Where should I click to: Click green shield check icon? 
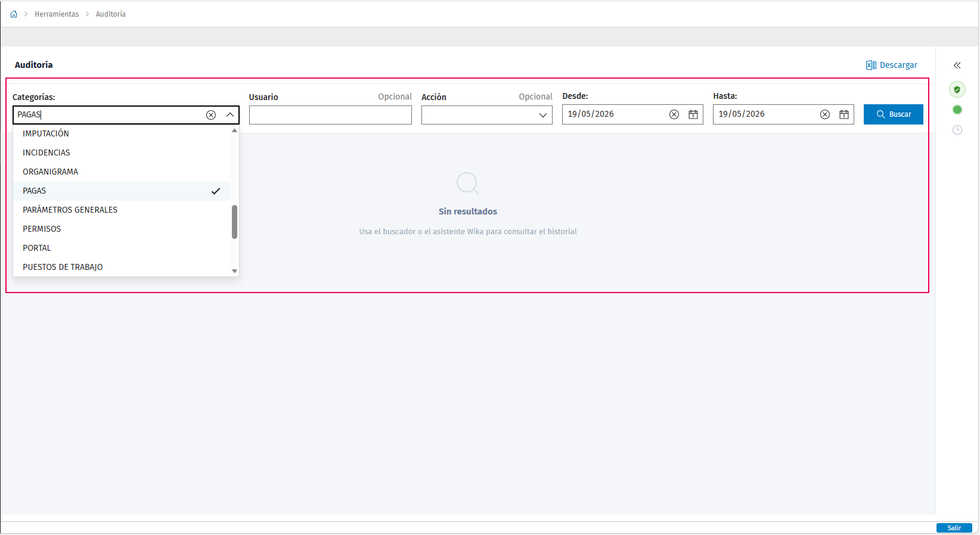(x=957, y=89)
